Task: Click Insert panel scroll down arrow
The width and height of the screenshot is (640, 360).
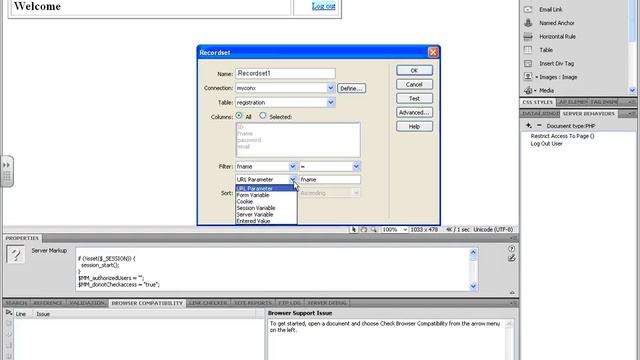Action: pyautogui.click(x=632, y=90)
